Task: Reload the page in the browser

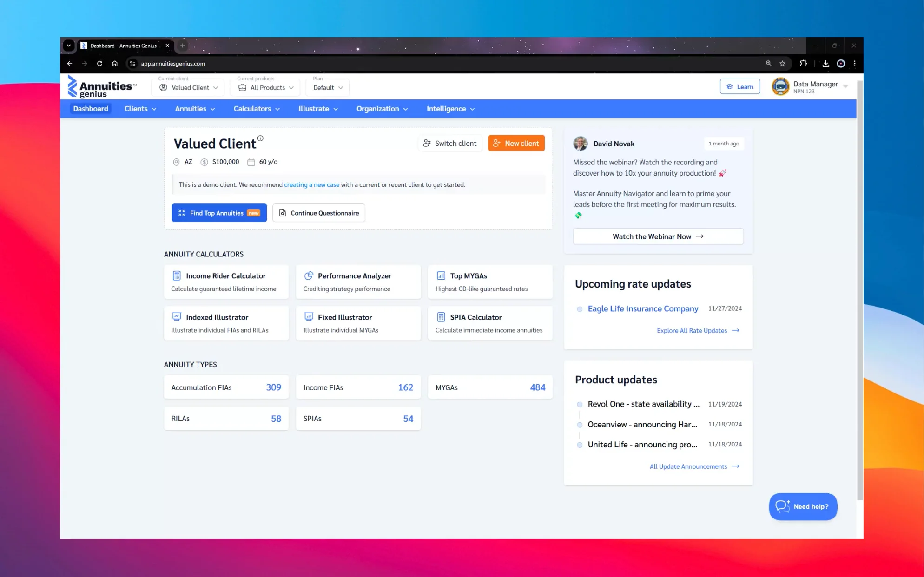Action: [99, 64]
